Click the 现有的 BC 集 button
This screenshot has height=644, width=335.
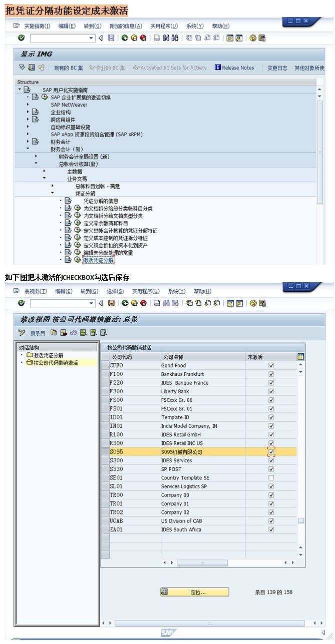(69, 68)
